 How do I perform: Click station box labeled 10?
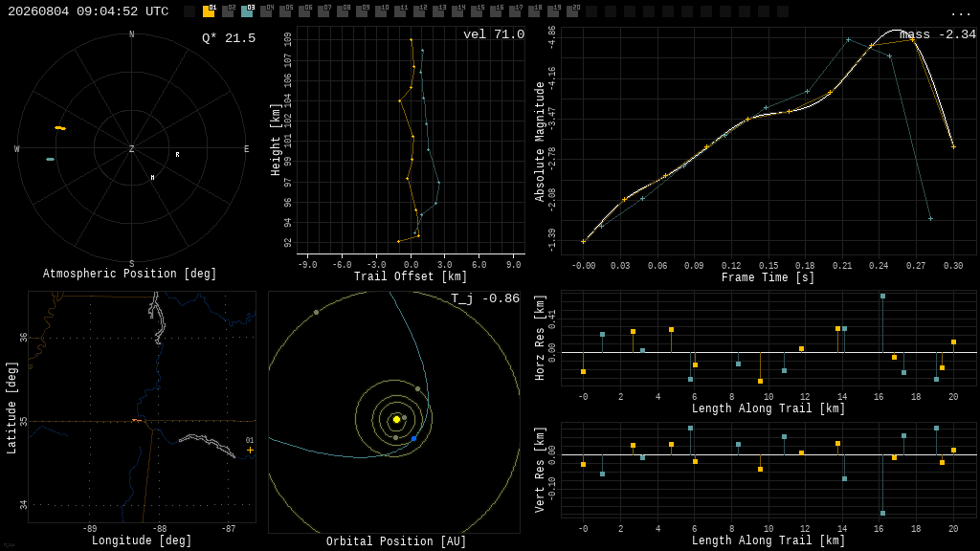381,11
